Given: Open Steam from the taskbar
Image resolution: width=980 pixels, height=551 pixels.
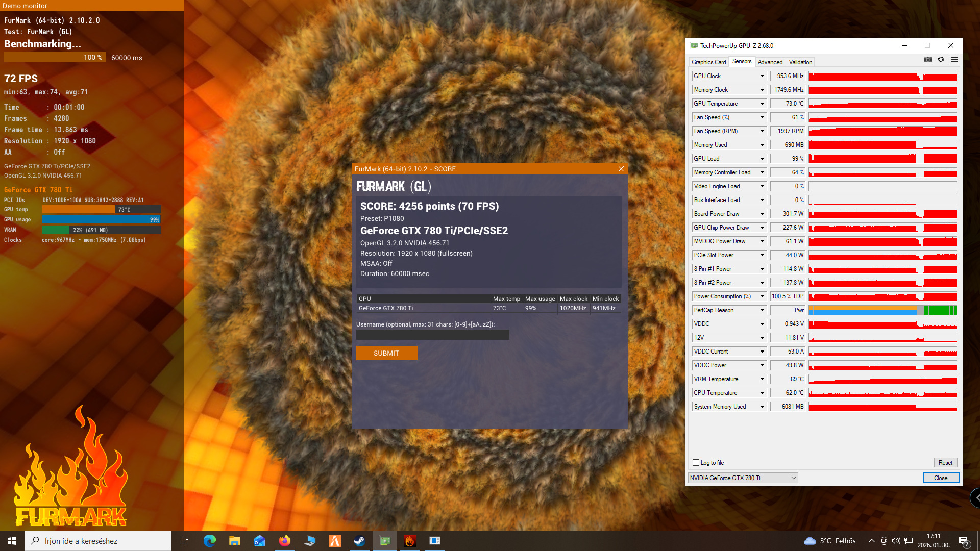Looking at the screenshot, I should pyautogui.click(x=360, y=541).
